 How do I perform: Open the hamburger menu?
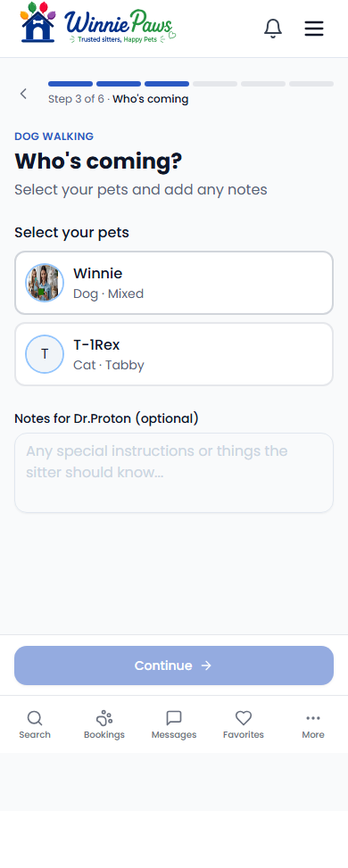[313, 29]
